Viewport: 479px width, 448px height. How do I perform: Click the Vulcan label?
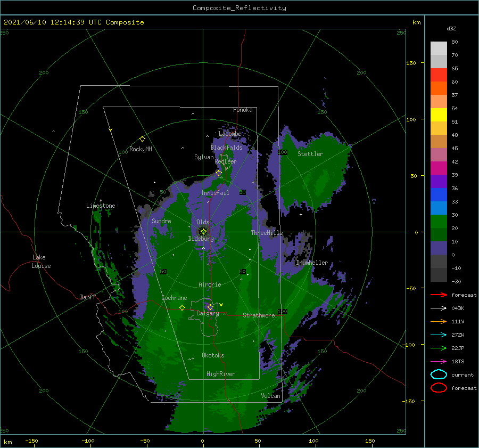(270, 396)
